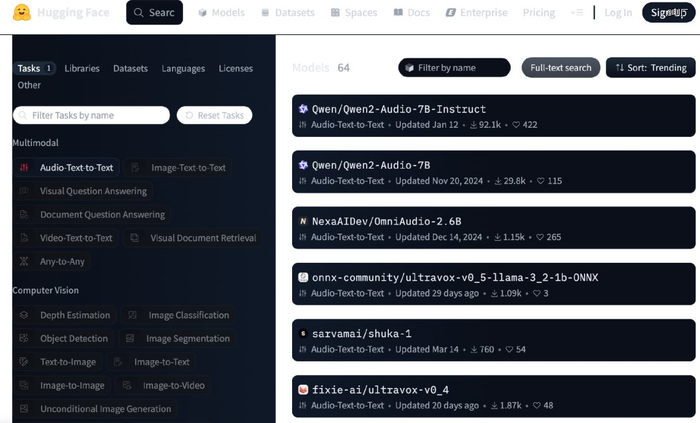The height and width of the screenshot is (423, 700).
Task: Select the Object Detection task filter
Action: tap(64, 339)
